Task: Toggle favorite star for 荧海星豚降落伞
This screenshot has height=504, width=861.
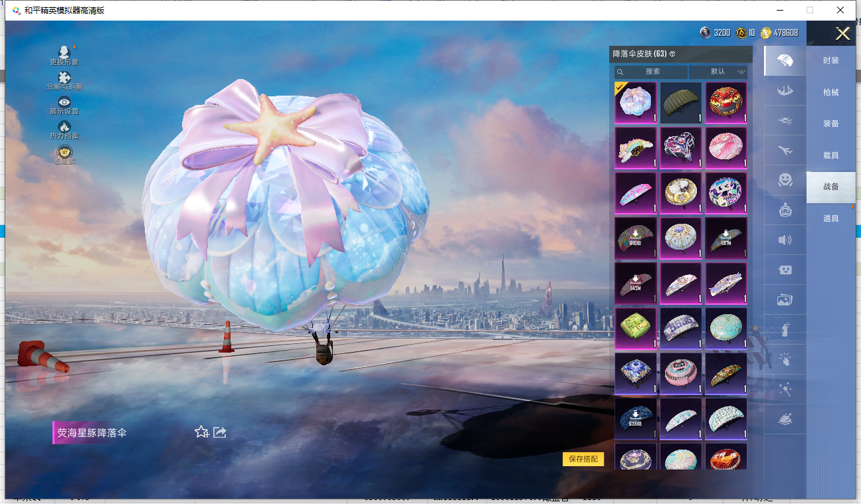Action: click(x=201, y=432)
